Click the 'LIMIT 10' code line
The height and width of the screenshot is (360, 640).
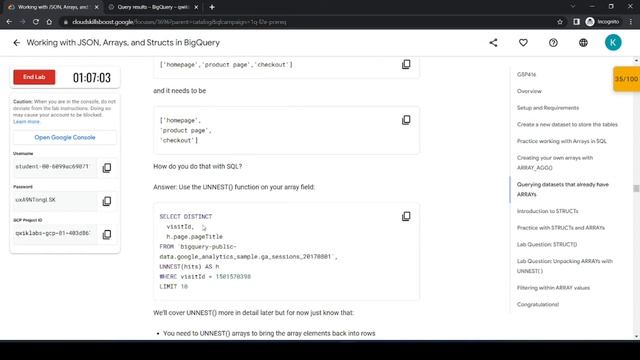pos(173,287)
